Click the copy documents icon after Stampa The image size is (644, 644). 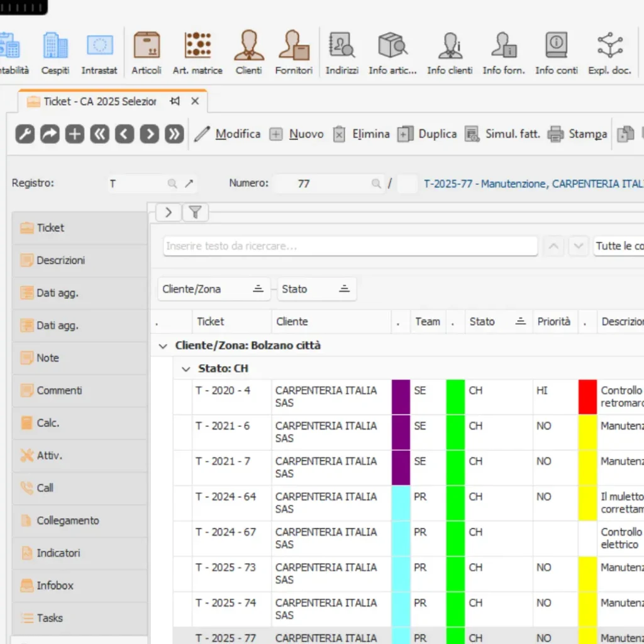(626, 135)
